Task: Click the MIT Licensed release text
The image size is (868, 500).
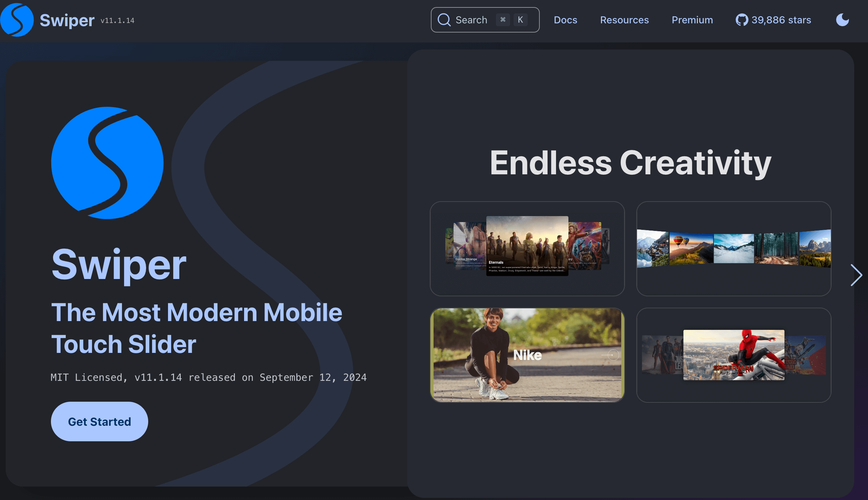Action: pyautogui.click(x=209, y=377)
